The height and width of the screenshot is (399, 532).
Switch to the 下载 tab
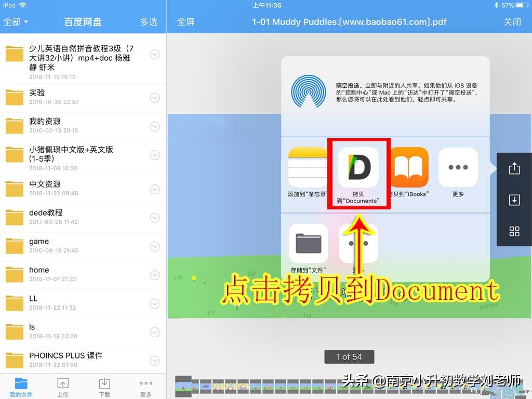(x=104, y=385)
